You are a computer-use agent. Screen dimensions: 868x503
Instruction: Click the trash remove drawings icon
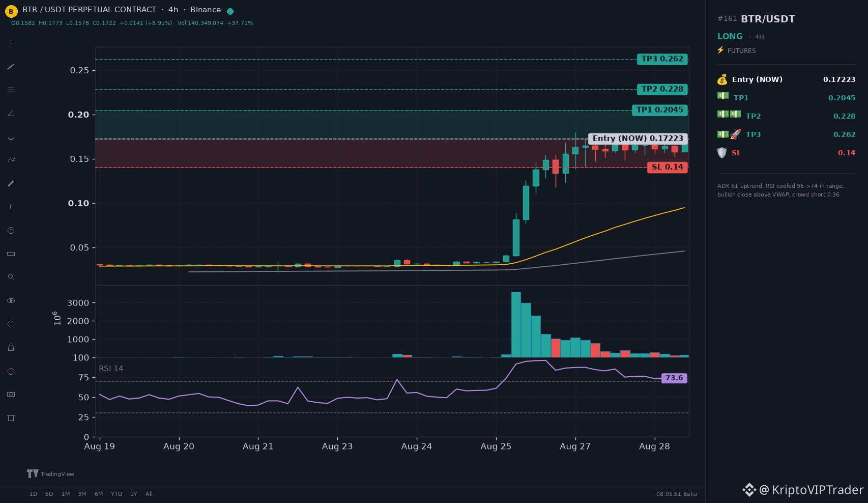coord(11,418)
